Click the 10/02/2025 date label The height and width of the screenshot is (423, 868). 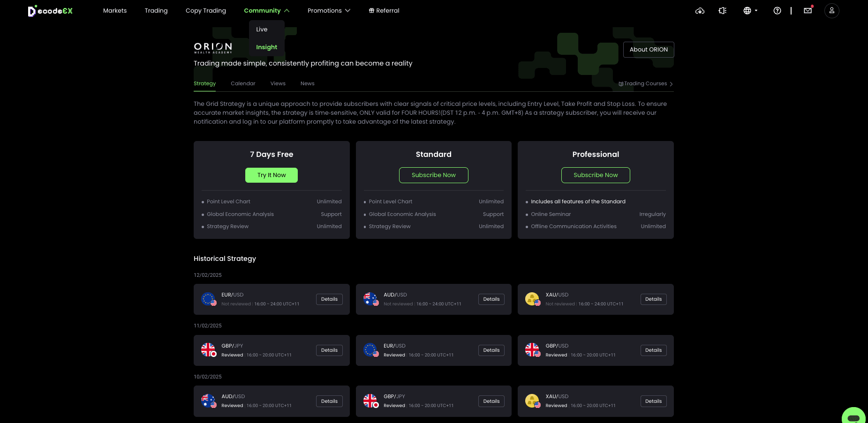208,377
